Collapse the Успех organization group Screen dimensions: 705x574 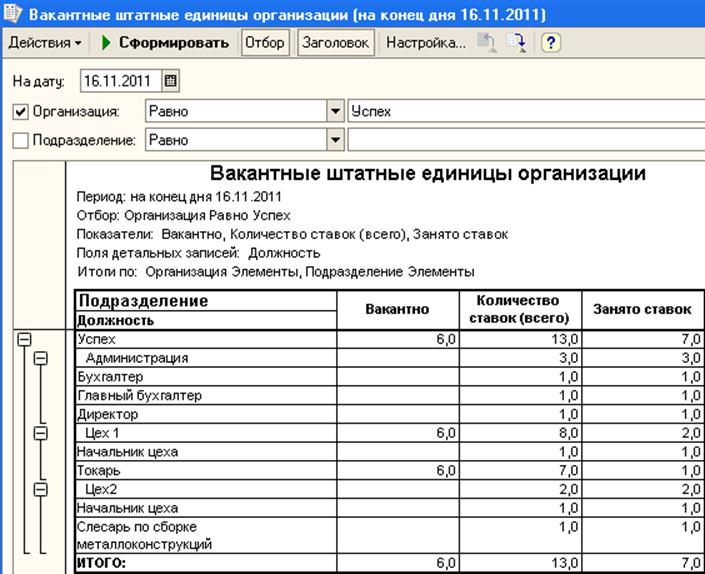[24, 339]
